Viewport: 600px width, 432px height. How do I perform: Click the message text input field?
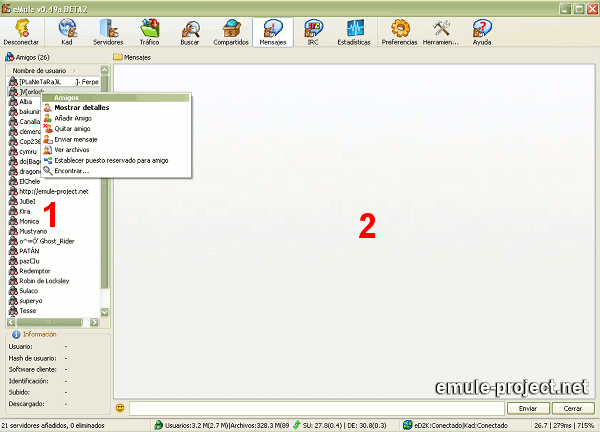coord(318,408)
